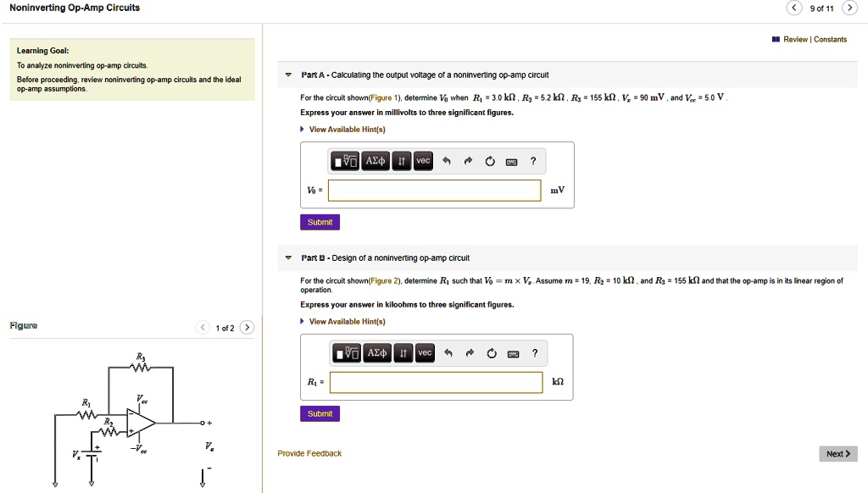Go to previous problem with top left arrow
The width and height of the screenshot is (868, 493).
point(793,8)
